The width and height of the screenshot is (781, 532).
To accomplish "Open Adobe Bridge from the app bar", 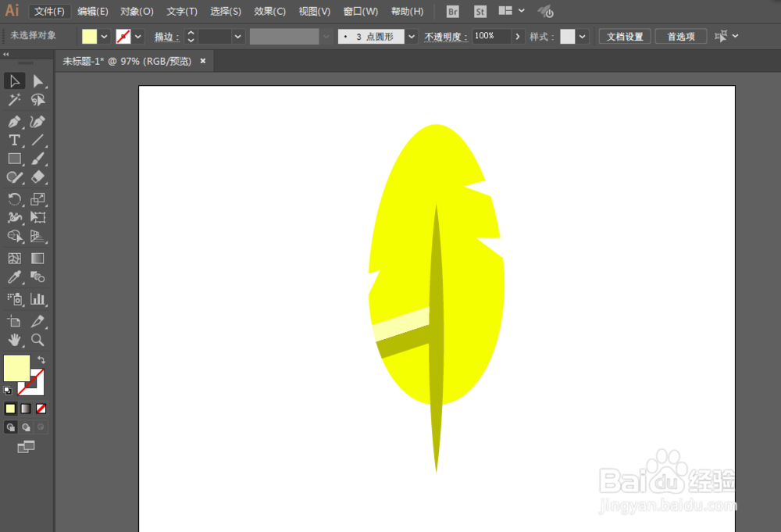I will (x=452, y=11).
